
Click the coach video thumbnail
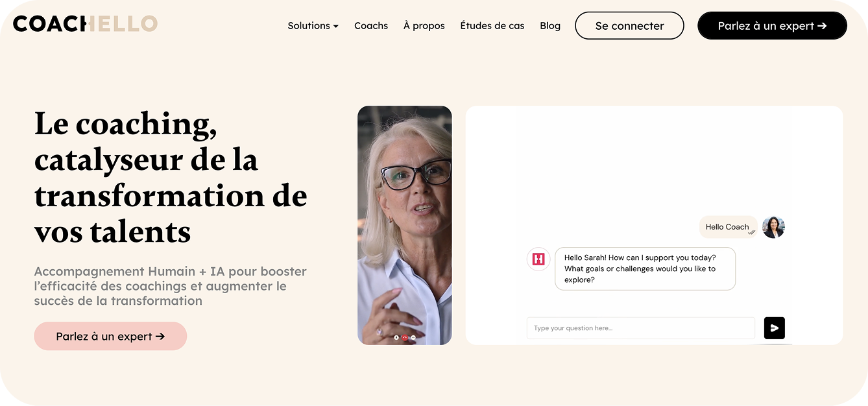tap(405, 225)
